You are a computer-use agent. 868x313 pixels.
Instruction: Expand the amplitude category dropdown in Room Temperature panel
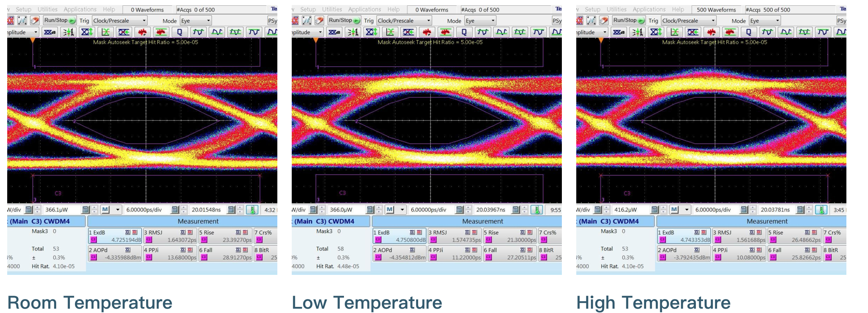click(x=23, y=32)
